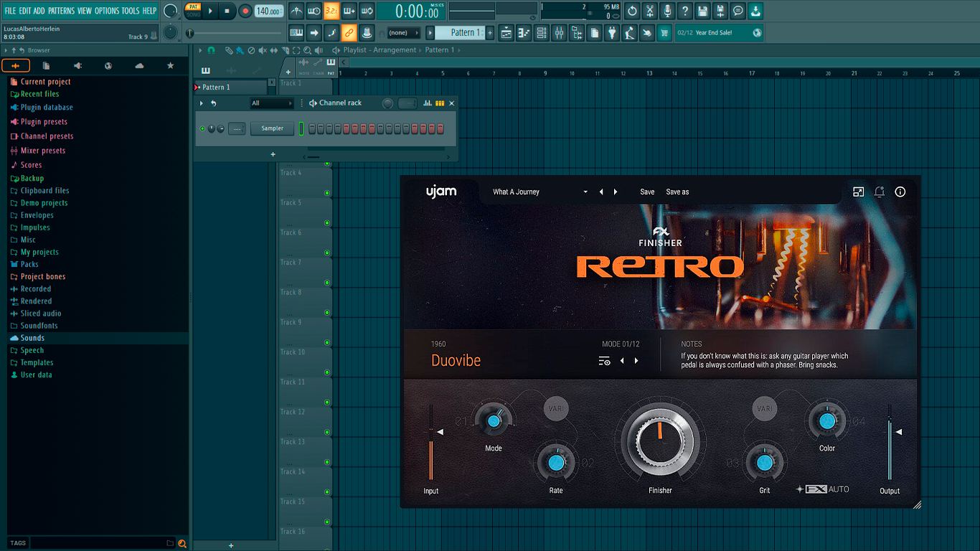Viewport: 980px width, 551px height.
Task: Select the playlist paint brush tool
Action: click(240, 50)
